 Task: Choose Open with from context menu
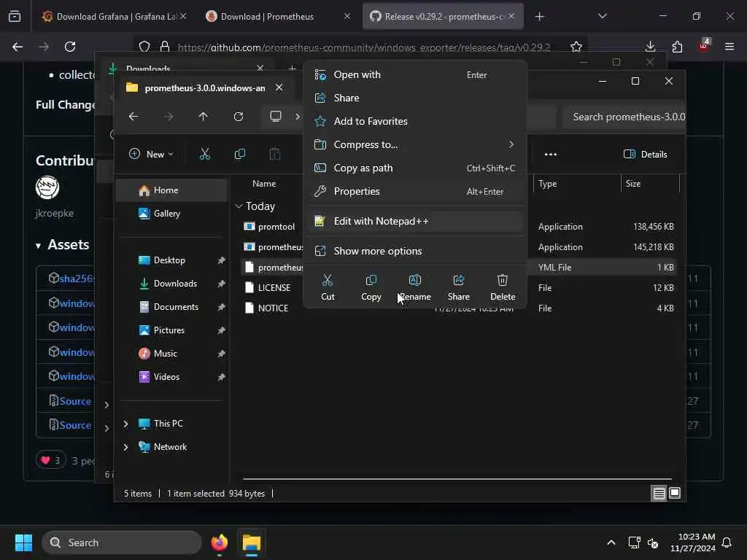(415, 75)
